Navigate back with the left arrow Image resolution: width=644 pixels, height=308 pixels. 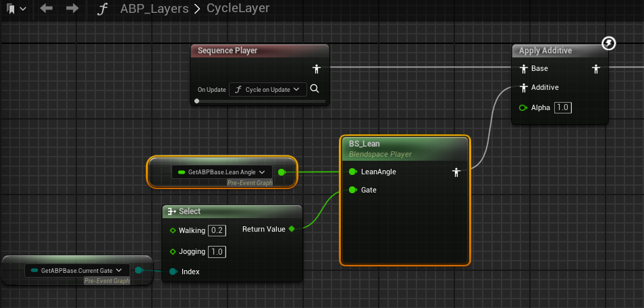click(46, 8)
